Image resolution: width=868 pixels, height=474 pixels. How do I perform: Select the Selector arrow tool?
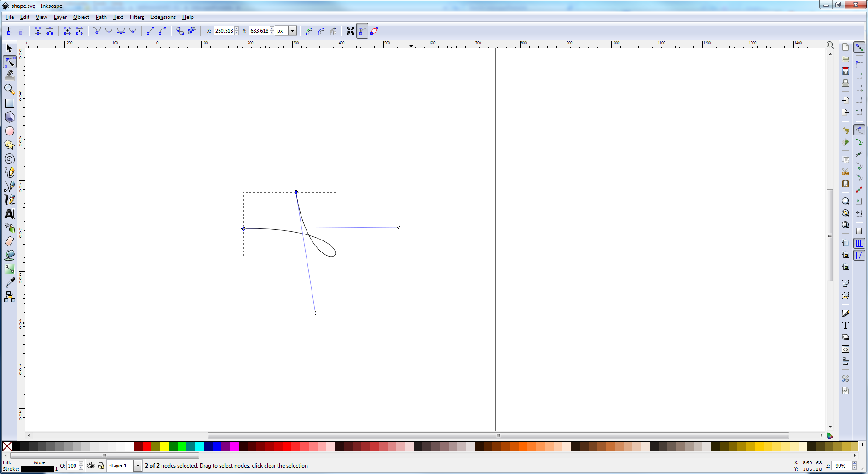9,48
